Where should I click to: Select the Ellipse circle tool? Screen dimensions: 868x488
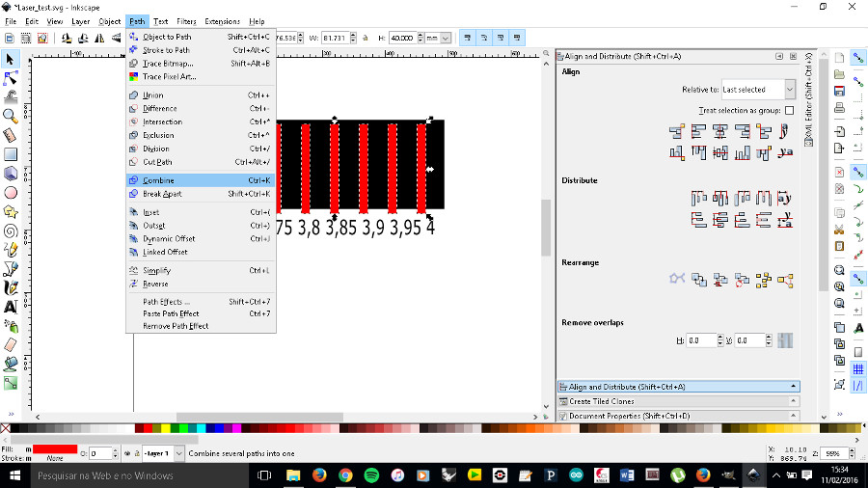point(11,193)
